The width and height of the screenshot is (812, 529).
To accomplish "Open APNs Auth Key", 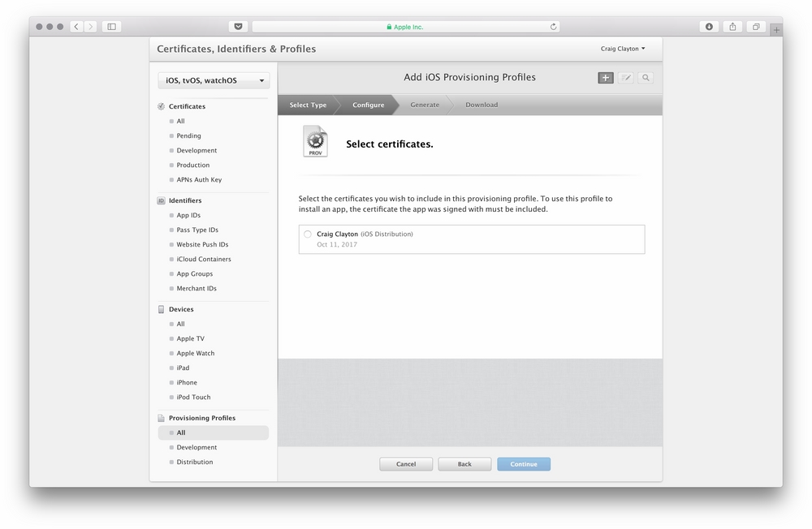I will click(x=199, y=179).
